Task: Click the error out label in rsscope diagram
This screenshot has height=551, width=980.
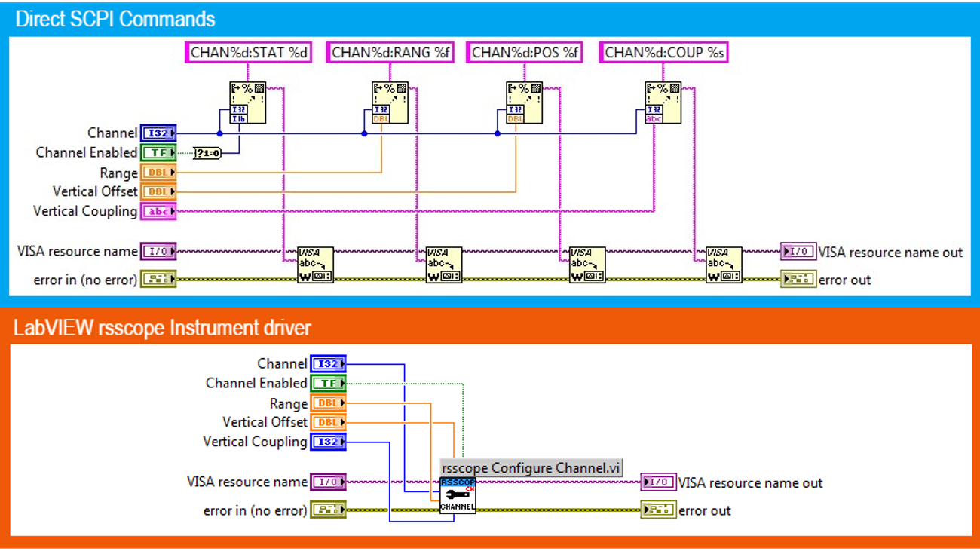Action: [x=705, y=511]
